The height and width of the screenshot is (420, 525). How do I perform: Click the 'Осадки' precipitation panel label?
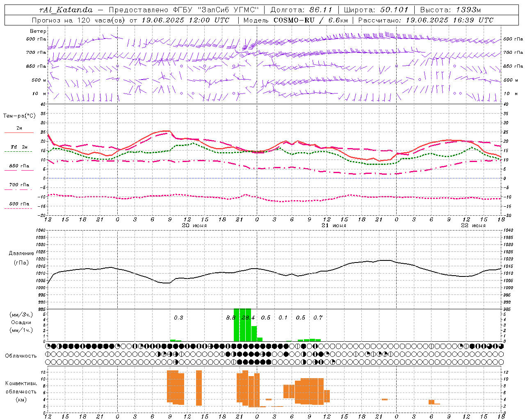(21, 323)
